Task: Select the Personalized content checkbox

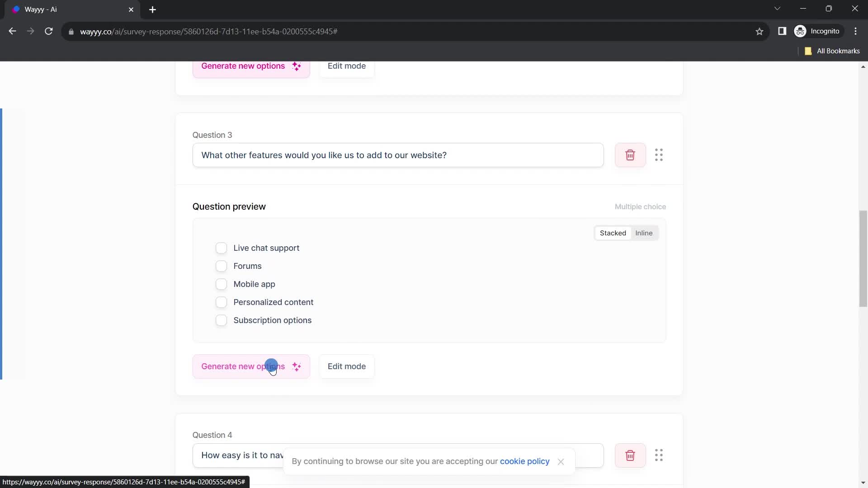Action: click(x=222, y=302)
